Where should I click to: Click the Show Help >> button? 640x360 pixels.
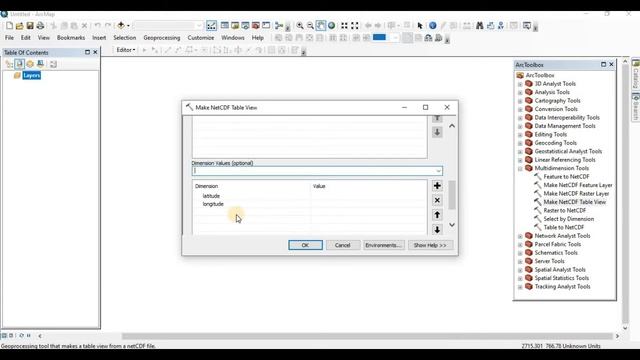pos(430,245)
